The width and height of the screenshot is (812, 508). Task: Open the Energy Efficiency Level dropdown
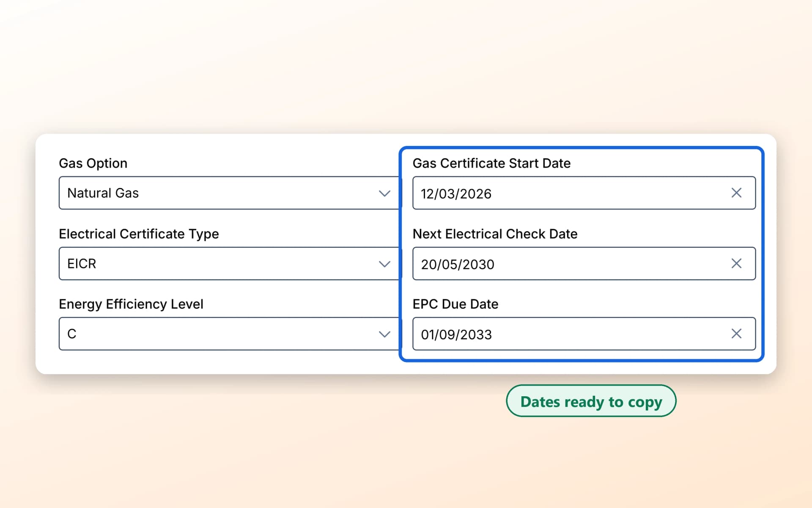pos(230,334)
